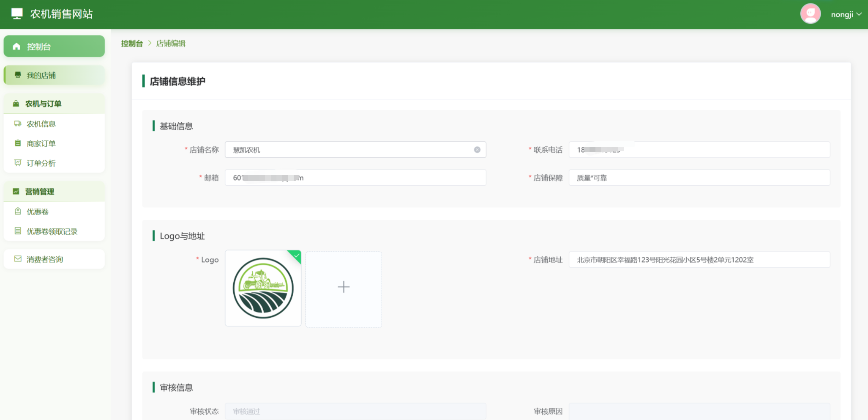Click the 店铺编辑 breadcrumb text
The width and height of the screenshot is (868, 420).
coord(171,43)
